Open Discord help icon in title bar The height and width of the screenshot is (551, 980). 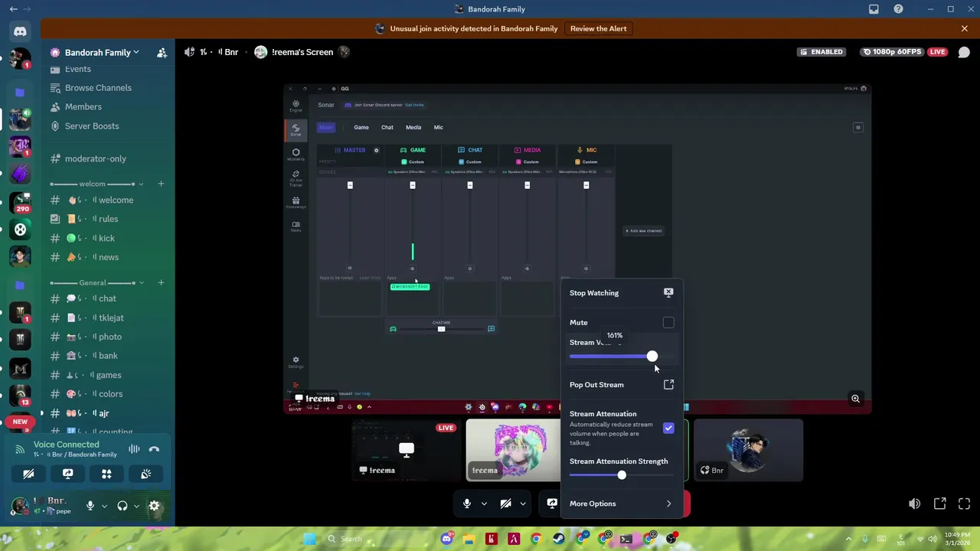click(x=899, y=9)
